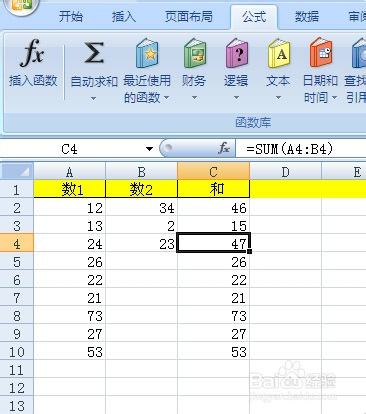Switch to the 数据 ribbon tab
The width and height of the screenshot is (366, 414).
pyautogui.click(x=307, y=16)
